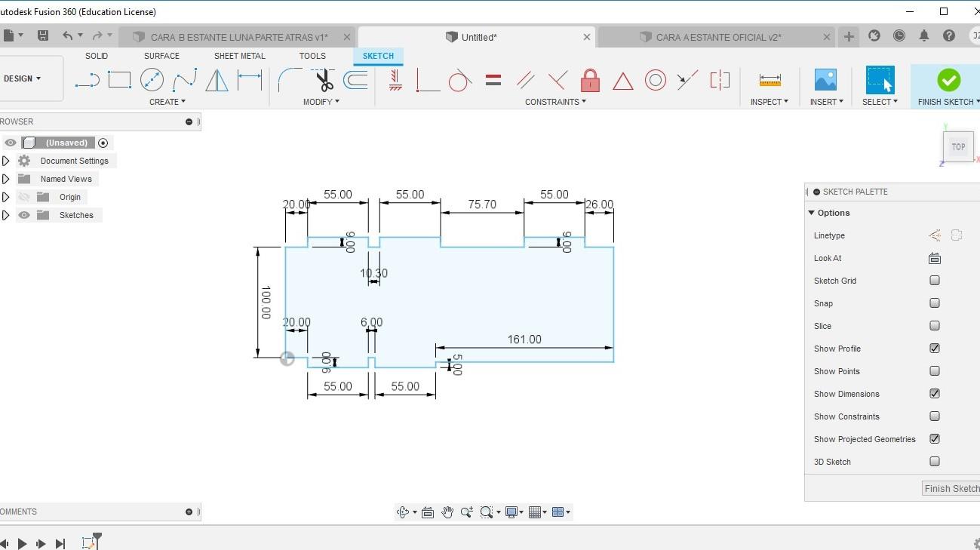Select the Offset tool in Modify
The height and width of the screenshot is (550, 980).
tap(355, 80)
